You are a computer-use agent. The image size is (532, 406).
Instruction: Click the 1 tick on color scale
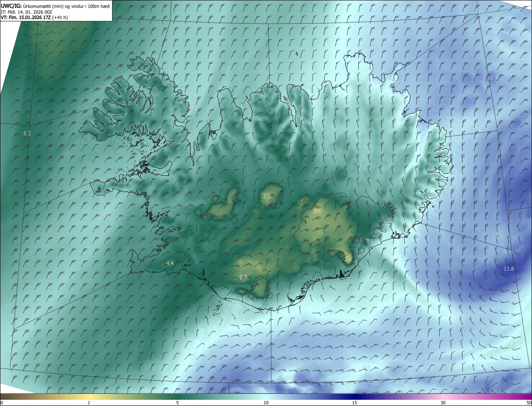coord(89,403)
